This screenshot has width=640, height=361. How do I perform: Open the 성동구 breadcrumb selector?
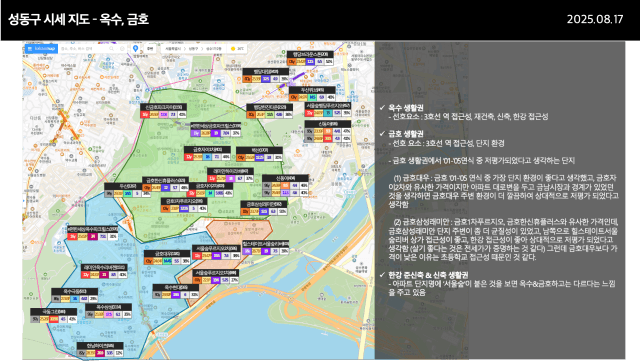[193, 49]
